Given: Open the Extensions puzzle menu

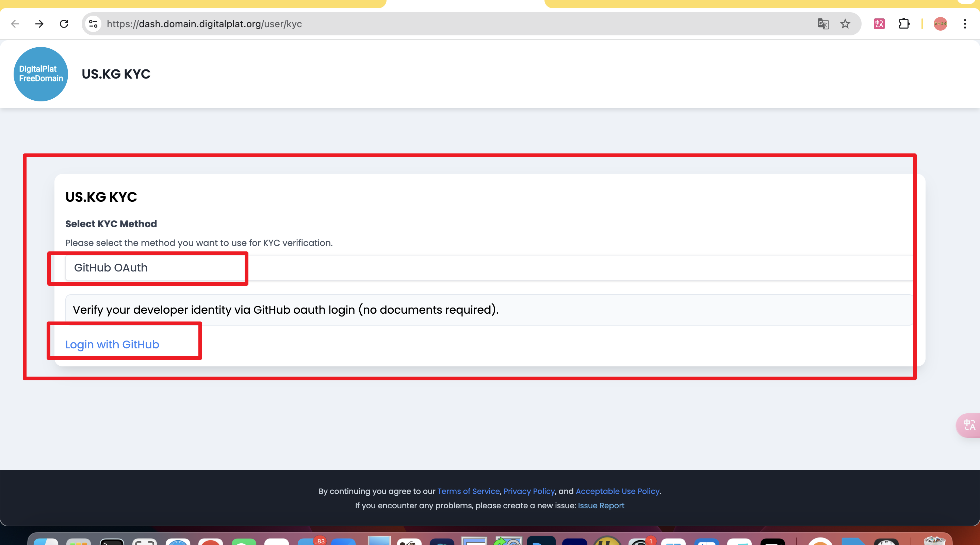Looking at the screenshot, I should point(904,24).
